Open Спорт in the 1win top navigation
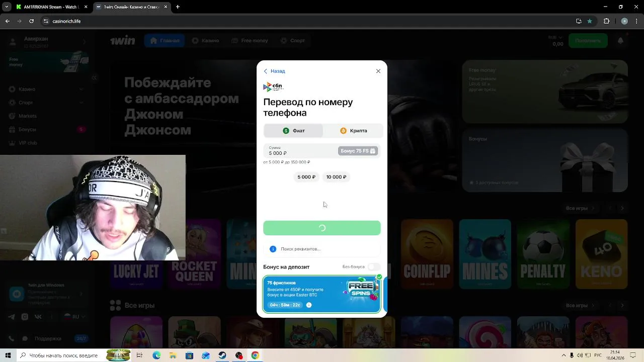 (292, 41)
